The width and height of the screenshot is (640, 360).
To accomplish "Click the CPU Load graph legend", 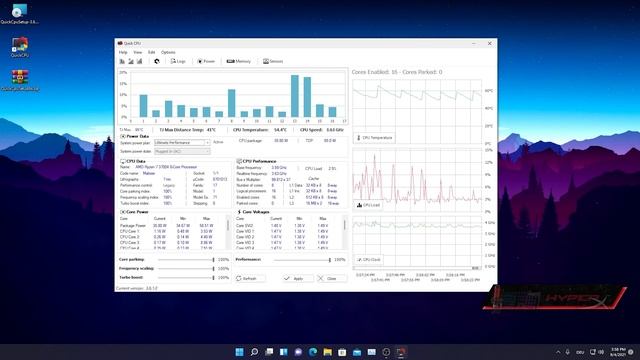I will click(x=368, y=205).
